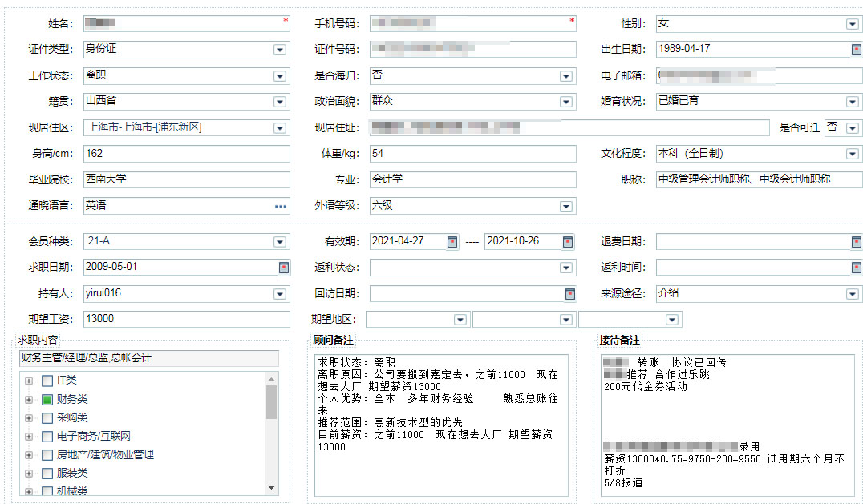Open the 现居住区 dropdown
Screen dimensions: 863x504
(280, 128)
